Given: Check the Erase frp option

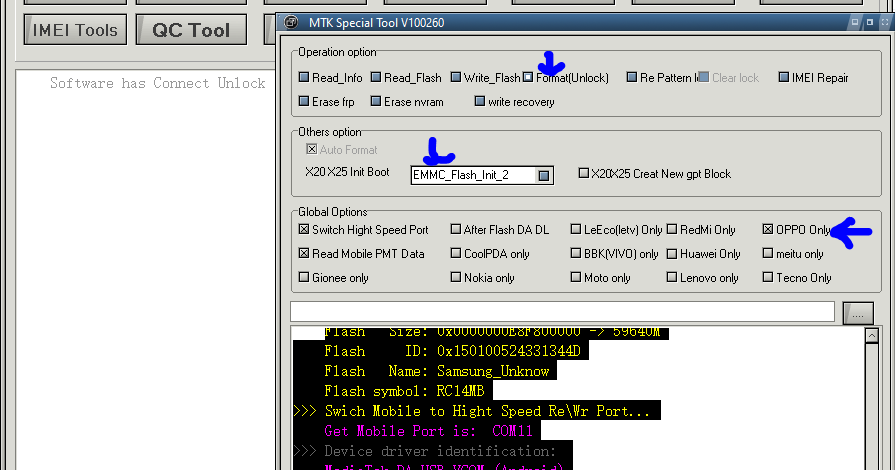Looking at the screenshot, I should pyautogui.click(x=304, y=101).
